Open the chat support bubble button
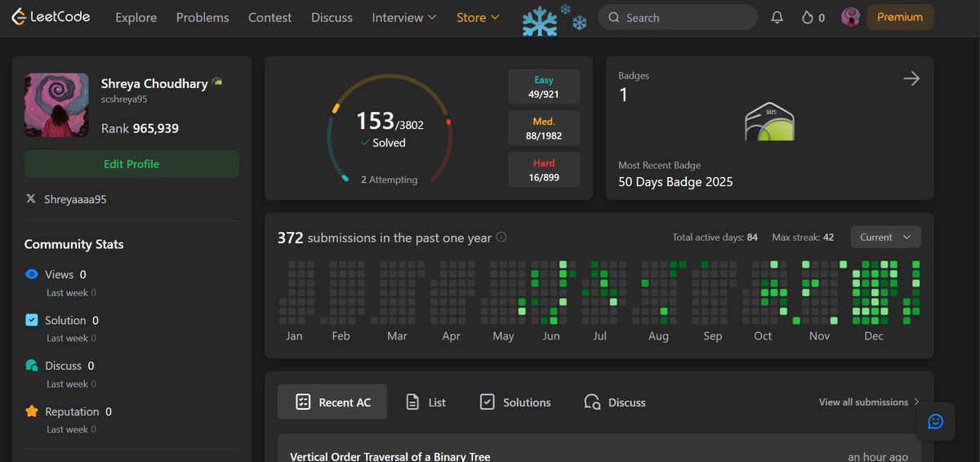 936,421
